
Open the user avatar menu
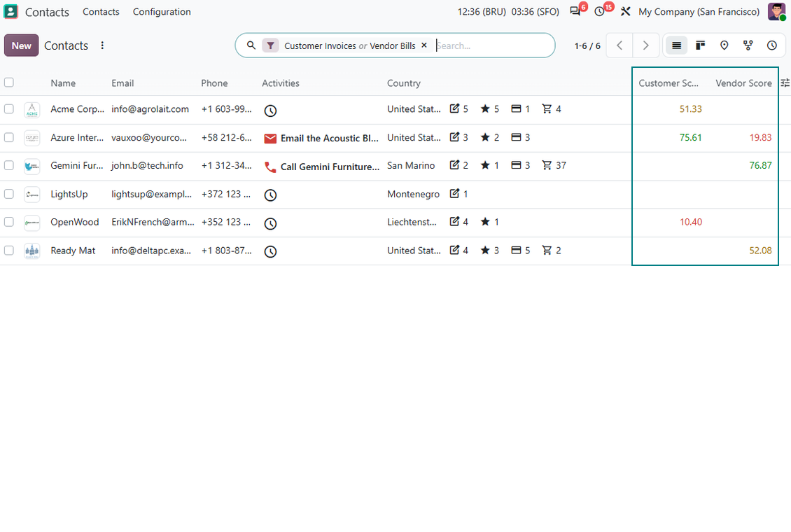click(x=776, y=12)
